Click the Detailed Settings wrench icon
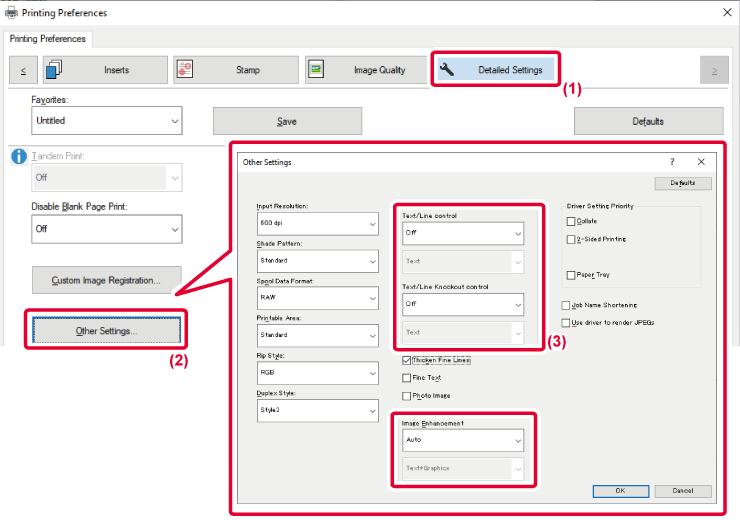This screenshot has width=740, height=520. 448,70
